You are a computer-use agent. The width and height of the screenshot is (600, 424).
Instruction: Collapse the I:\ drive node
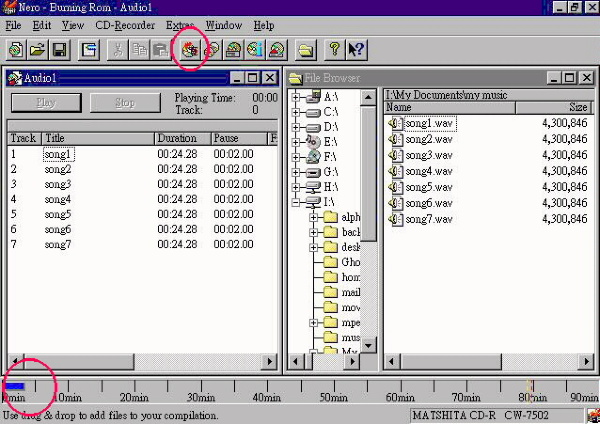[295, 202]
